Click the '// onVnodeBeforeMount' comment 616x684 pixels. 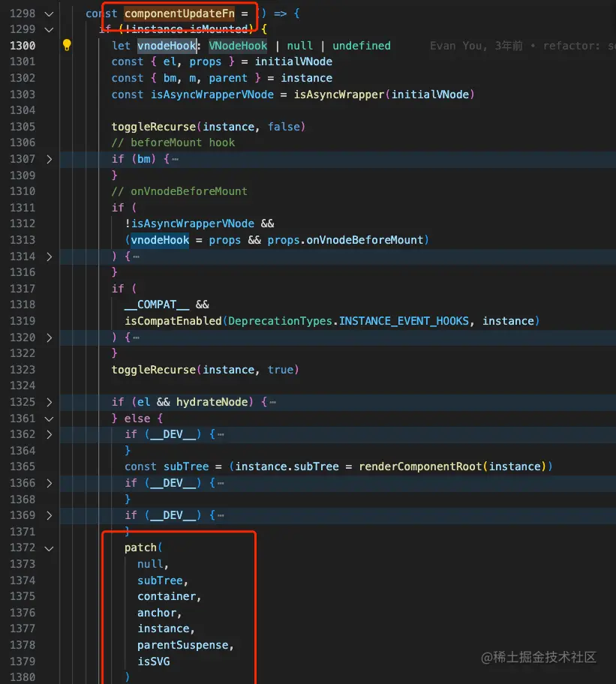pyautogui.click(x=179, y=191)
